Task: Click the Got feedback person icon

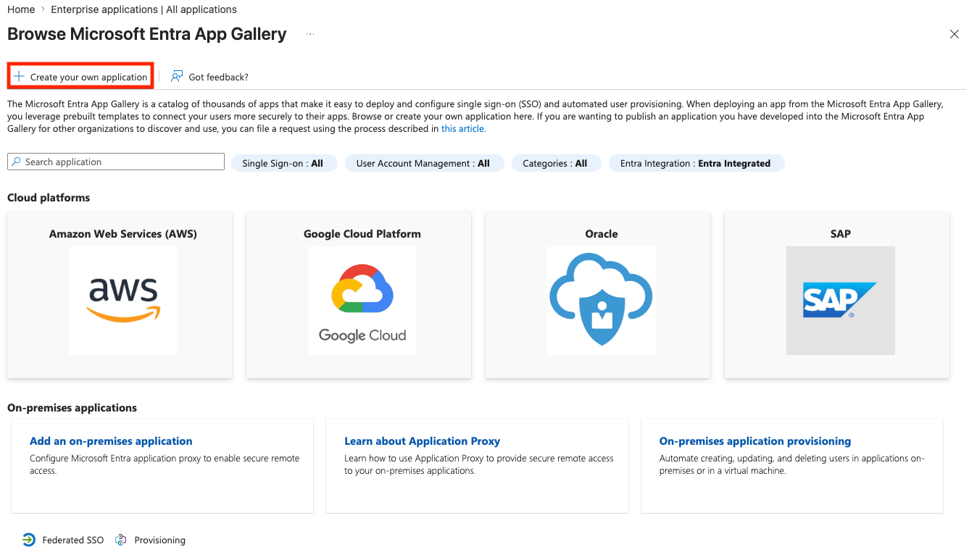Action: [177, 77]
